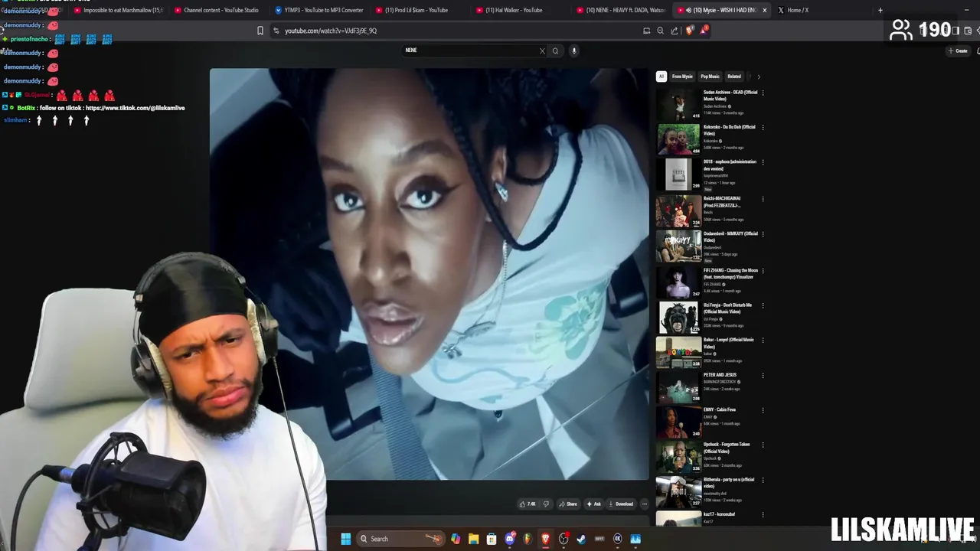Start voice search with microphone icon
The image size is (980, 551).
click(x=573, y=51)
